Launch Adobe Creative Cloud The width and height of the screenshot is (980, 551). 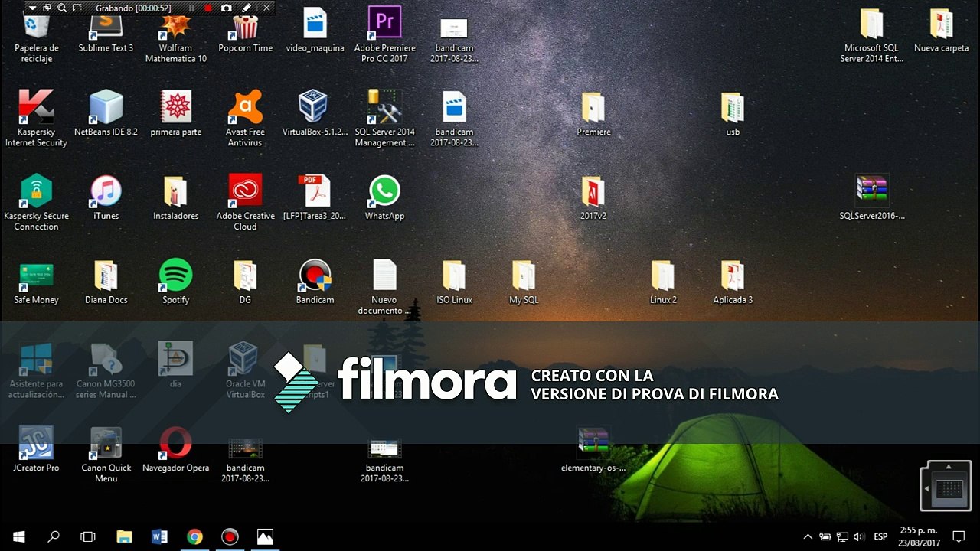click(x=245, y=203)
